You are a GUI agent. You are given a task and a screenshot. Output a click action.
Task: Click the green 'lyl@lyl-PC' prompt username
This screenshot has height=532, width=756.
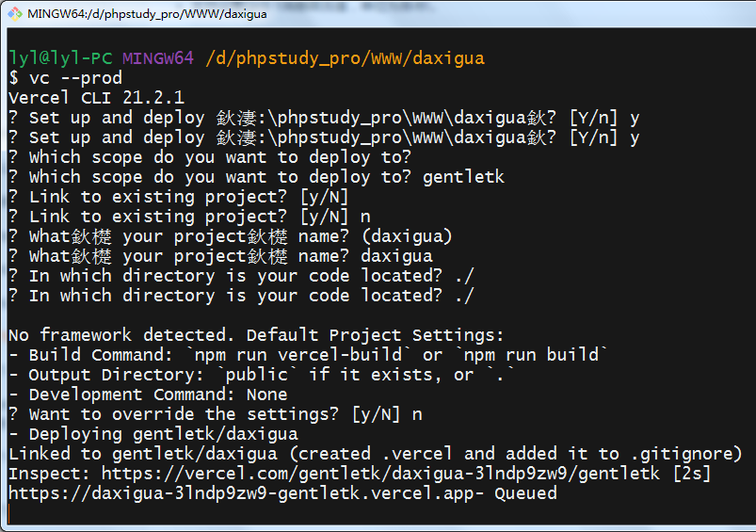tap(59, 57)
